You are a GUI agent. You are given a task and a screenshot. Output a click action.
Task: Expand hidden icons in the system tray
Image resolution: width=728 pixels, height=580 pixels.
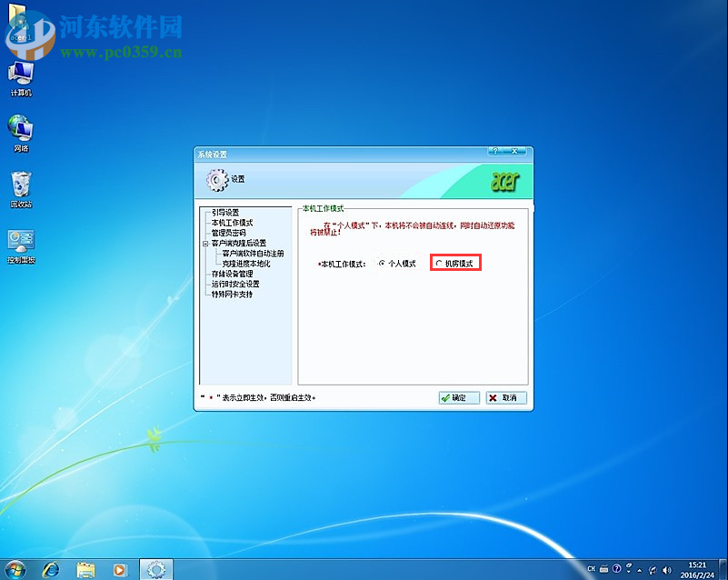pos(639,569)
